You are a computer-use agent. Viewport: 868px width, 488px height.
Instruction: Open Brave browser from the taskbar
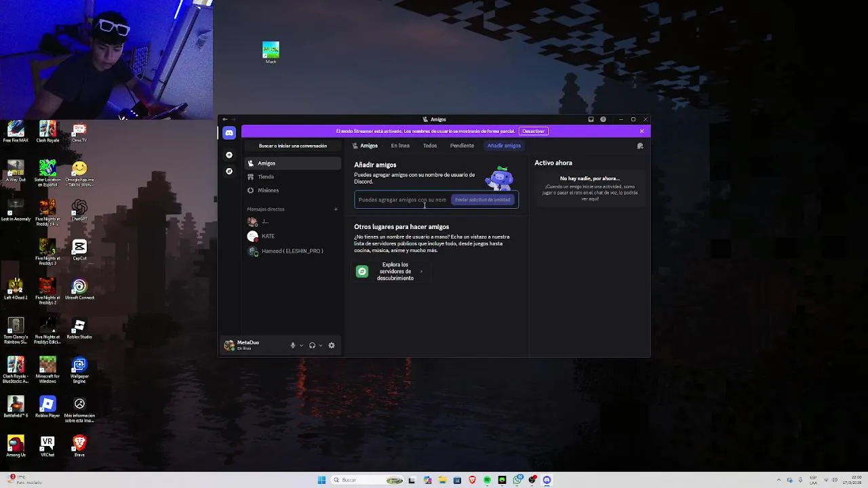point(472,480)
